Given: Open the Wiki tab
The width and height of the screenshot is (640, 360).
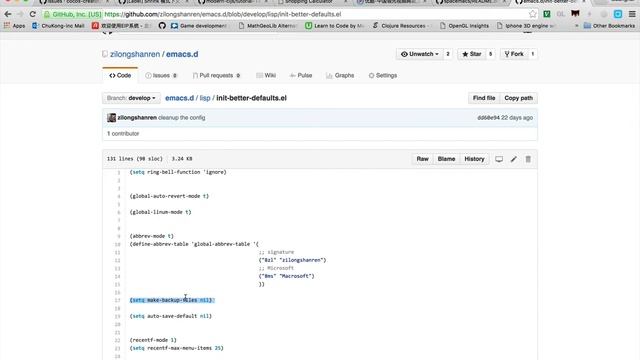Looking at the screenshot, I should coord(266,76).
